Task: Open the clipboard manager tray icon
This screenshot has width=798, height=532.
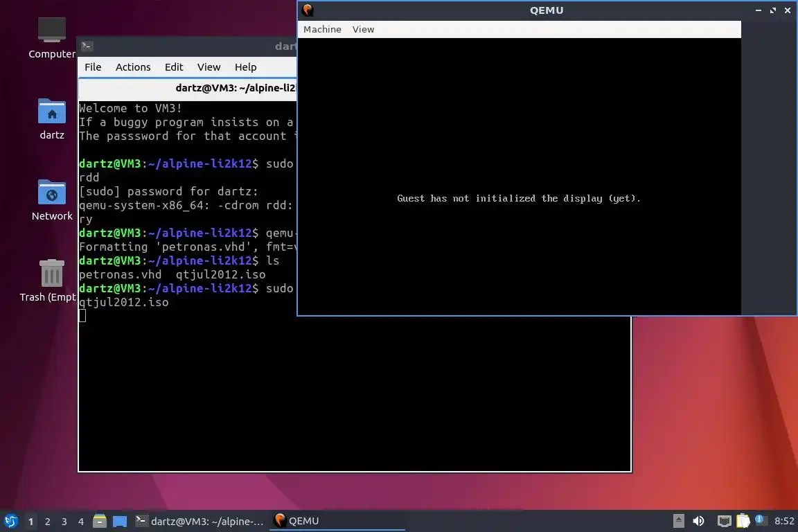Action: click(x=743, y=521)
